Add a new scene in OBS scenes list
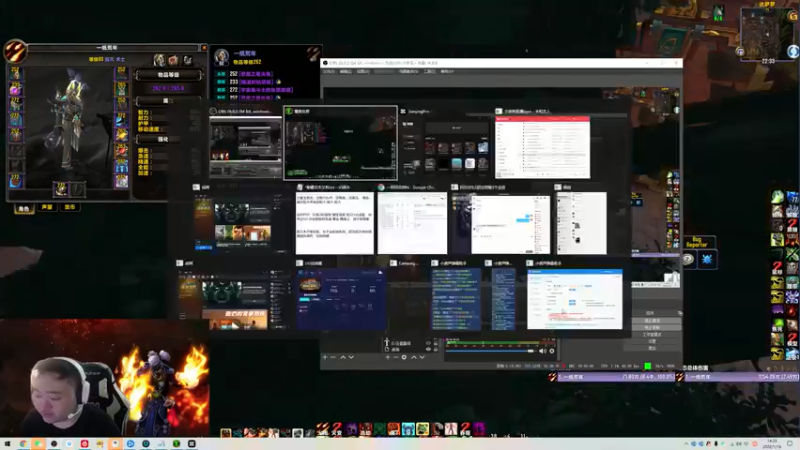Screen dimensions: 800x450 pyautogui.click(x=325, y=357)
